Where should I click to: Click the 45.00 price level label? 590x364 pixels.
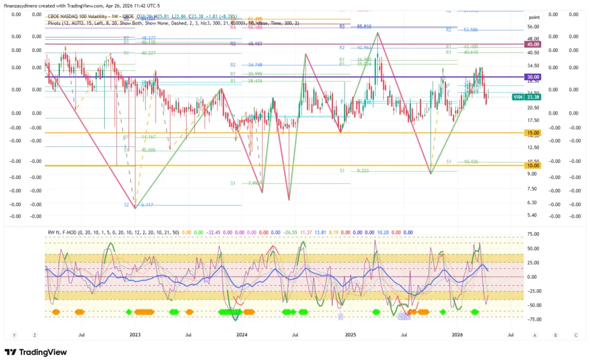(x=532, y=44)
